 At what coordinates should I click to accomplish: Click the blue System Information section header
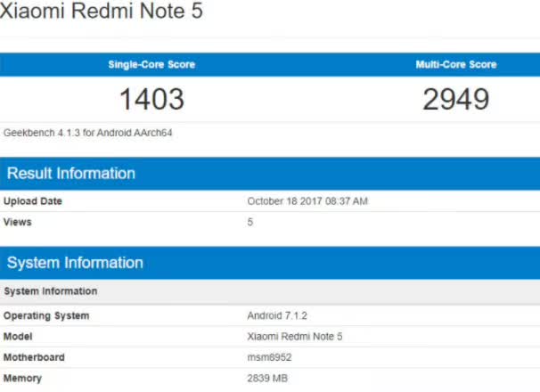tap(75, 263)
